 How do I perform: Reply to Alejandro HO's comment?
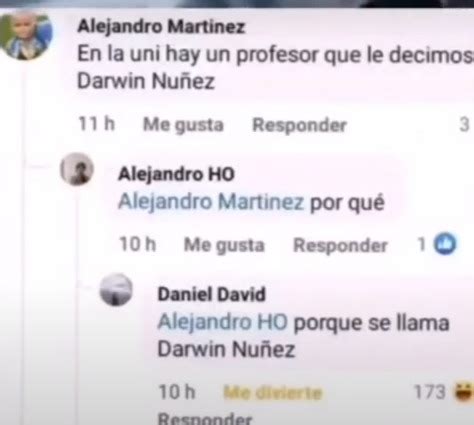point(340,245)
